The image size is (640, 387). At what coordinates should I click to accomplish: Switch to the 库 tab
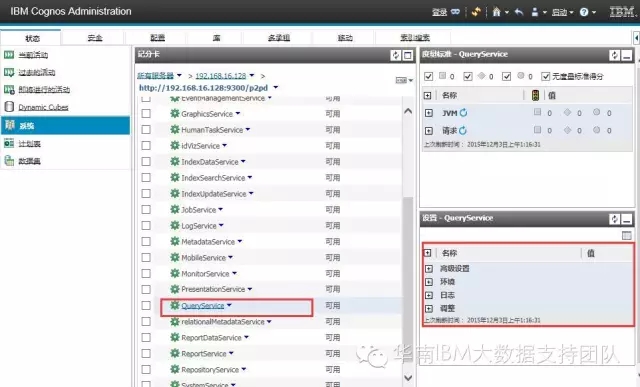click(x=216, y=38)
